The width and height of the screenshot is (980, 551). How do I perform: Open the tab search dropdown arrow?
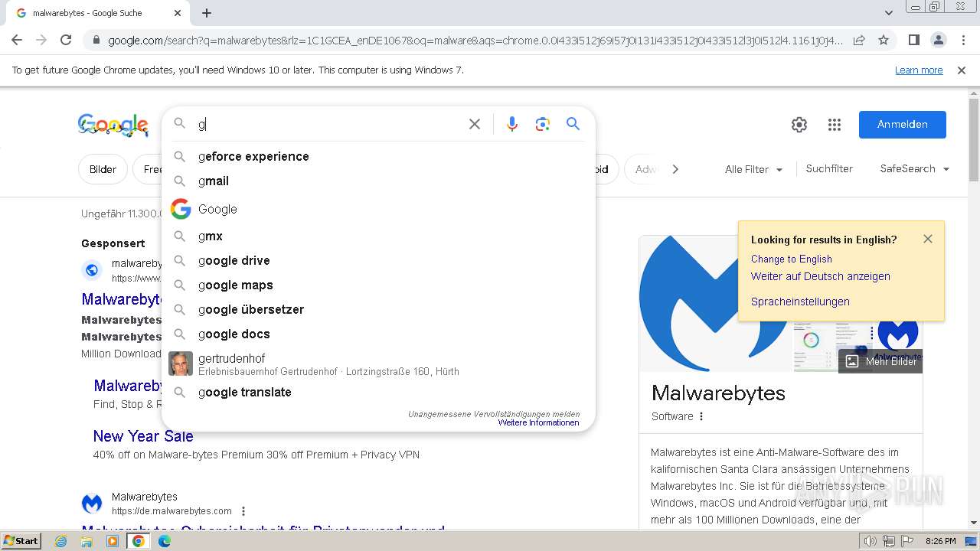pos(888,13)
